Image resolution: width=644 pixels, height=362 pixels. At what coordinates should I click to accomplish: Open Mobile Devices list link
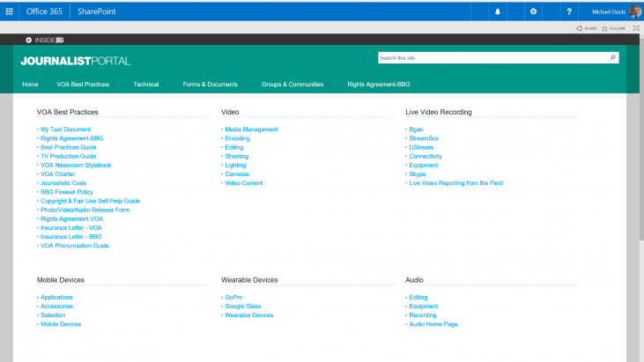[x=61, y=324]
